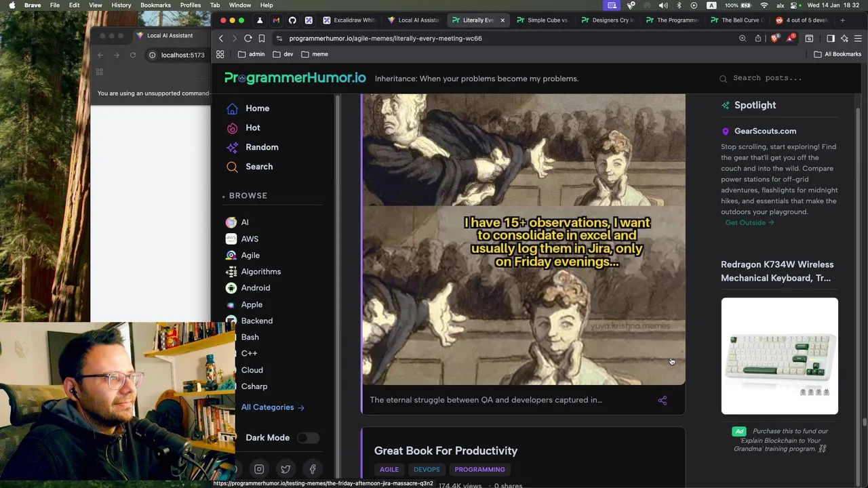
Task: Open a Random meme from sidebar
Action: click(252, 147)
